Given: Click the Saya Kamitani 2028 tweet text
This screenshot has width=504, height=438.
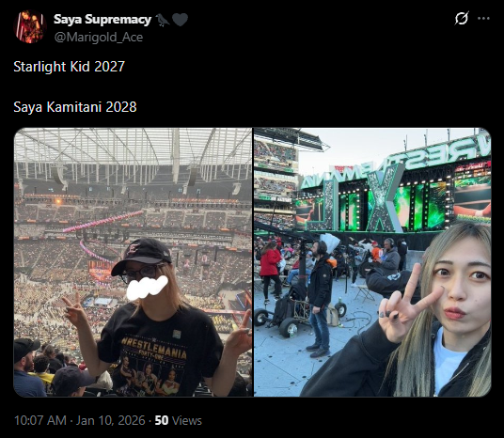Looking at the screenshot, I should click(75, 107).
